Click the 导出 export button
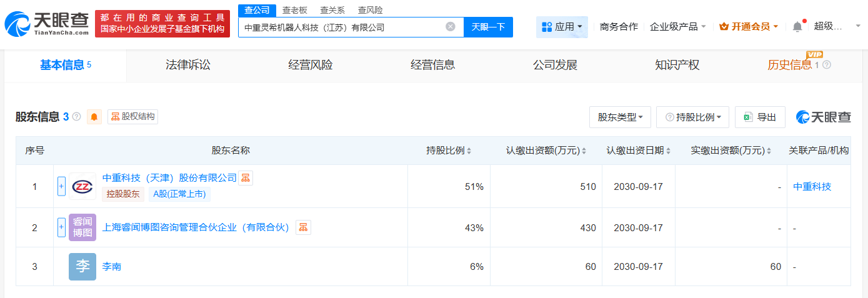Screen dimensions: 868x298 pos(760,117)
